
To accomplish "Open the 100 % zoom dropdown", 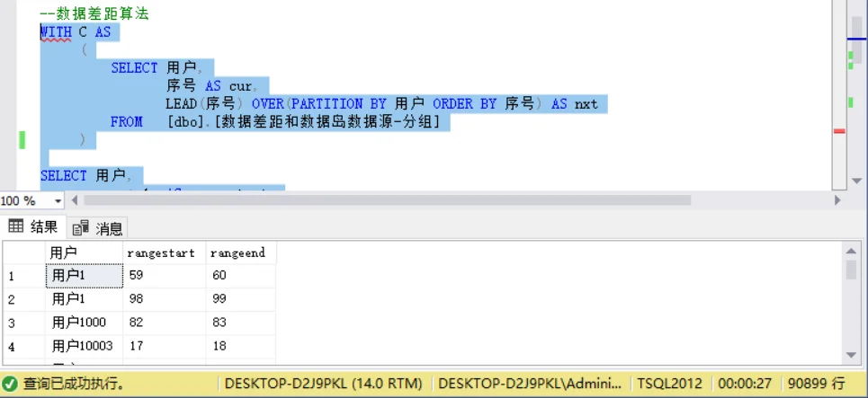I will [x=58, y=200].
